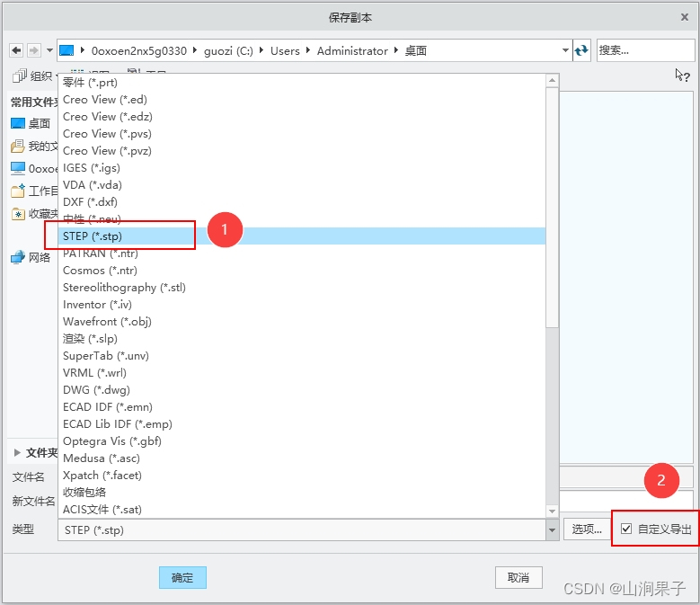This screenshot has width=700, height=605.
Task: Choose IGES (*.igs) file format
Action: [91, 168]
